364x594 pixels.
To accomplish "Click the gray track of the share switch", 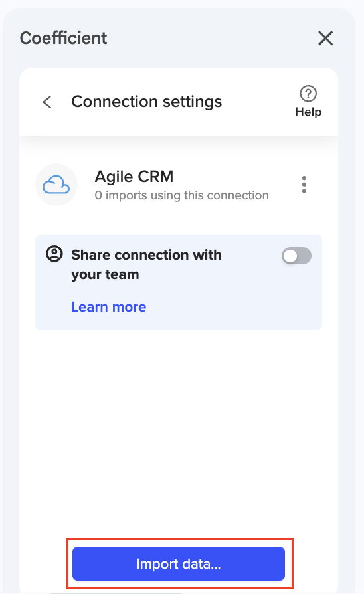I will 304,256.
